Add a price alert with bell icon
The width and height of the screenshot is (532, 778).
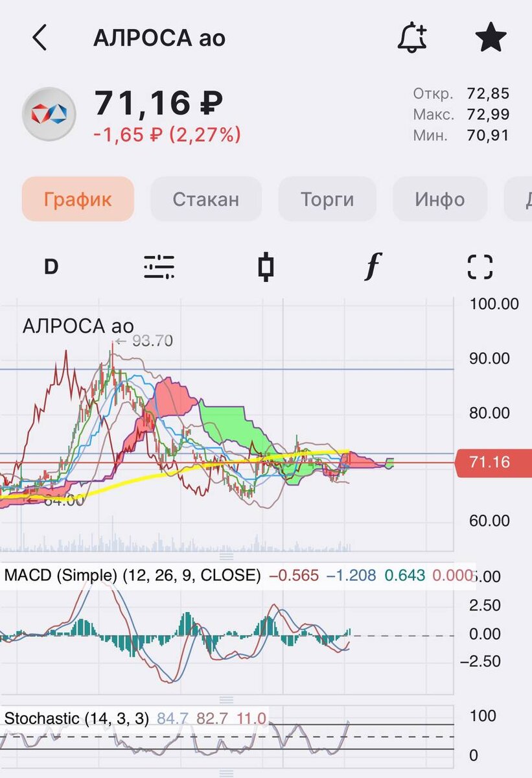pyautogui.click(x=412, y=38)
